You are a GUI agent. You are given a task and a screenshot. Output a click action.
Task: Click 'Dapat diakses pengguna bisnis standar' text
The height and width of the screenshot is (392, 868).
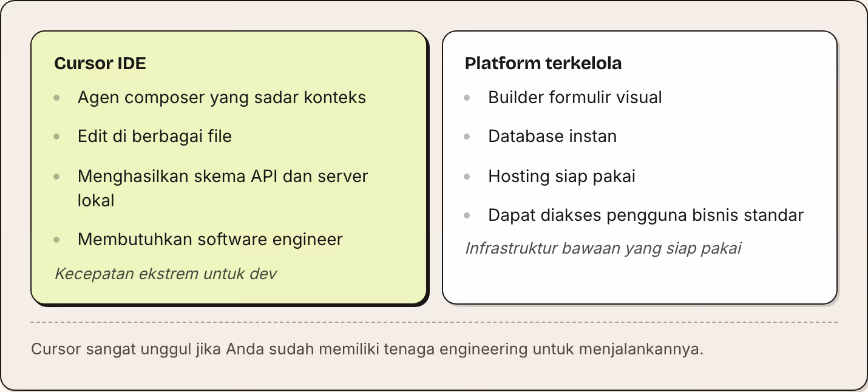(x=646, y=215)
